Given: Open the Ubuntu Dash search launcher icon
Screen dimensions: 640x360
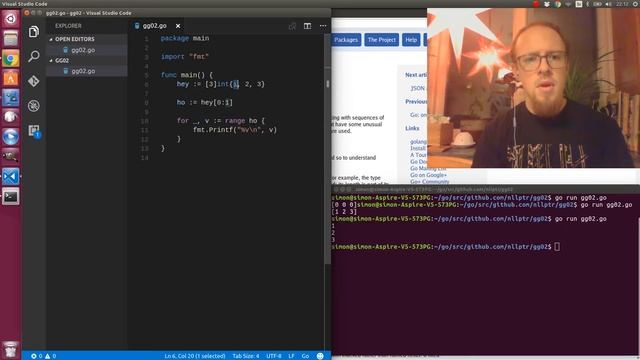Looking at the screenshot, I should coord(11,19).
